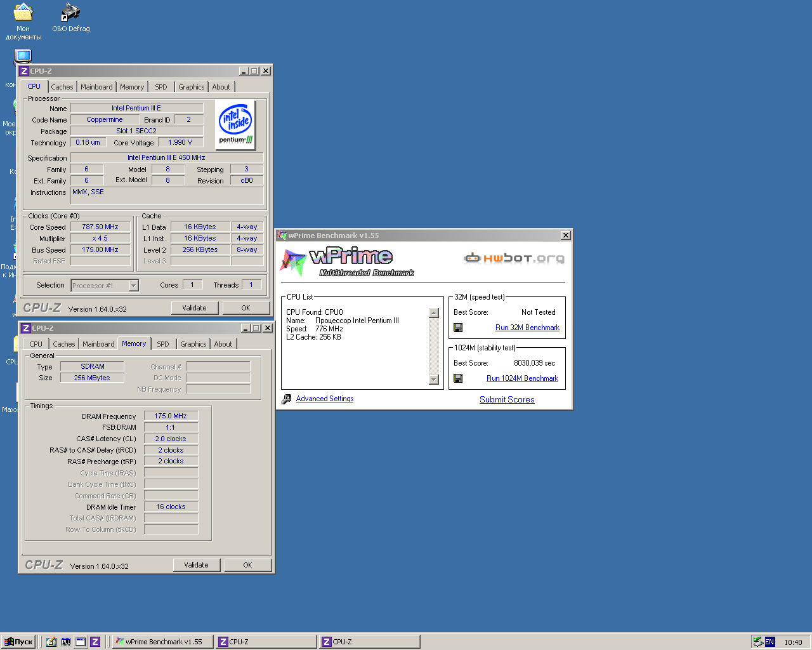Click the save icon under 1024M stability test
Image resolution: width=812 pixels, height=650 pixels.
pyautogui.click(x=458, y=378)
